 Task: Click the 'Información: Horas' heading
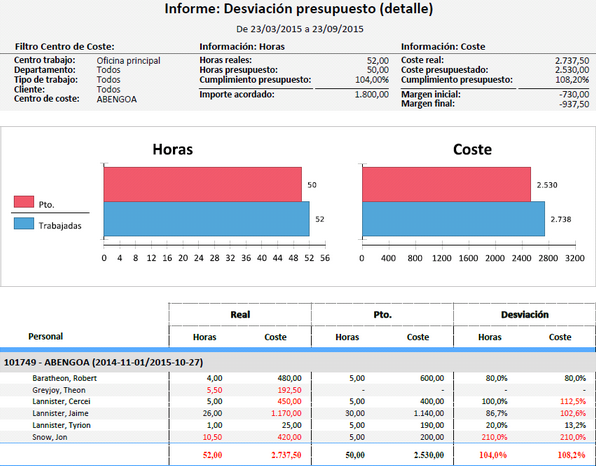[x=242, y=47]
